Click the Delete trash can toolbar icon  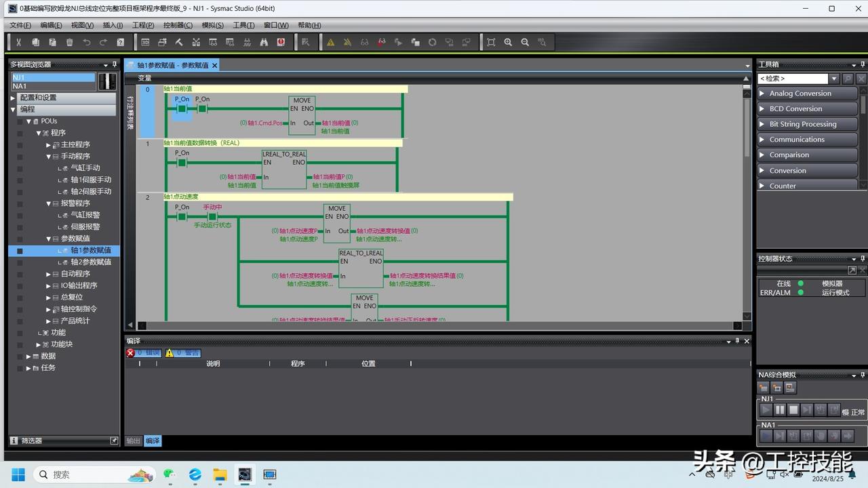click(x=70, y=42)
